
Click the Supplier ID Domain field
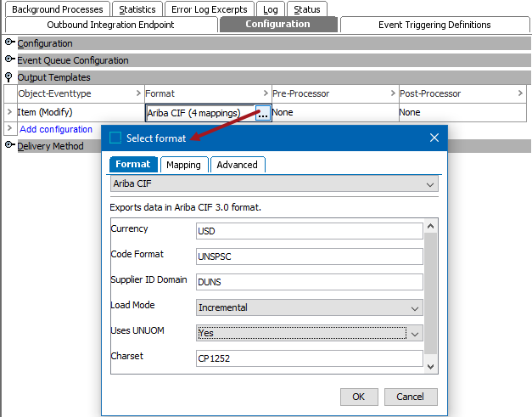[309, 282]
